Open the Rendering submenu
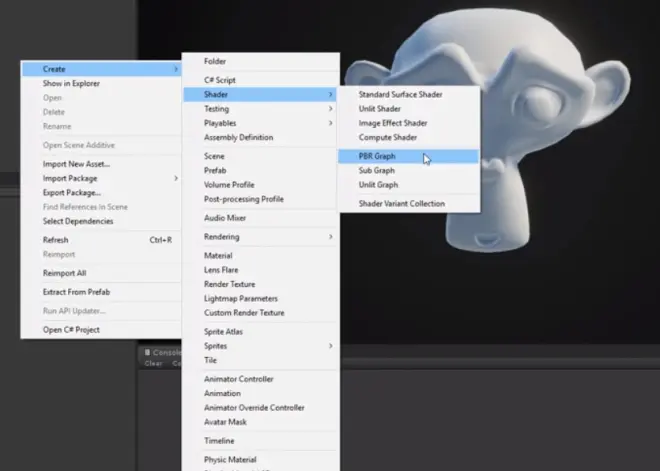 [x=261, y=237]
